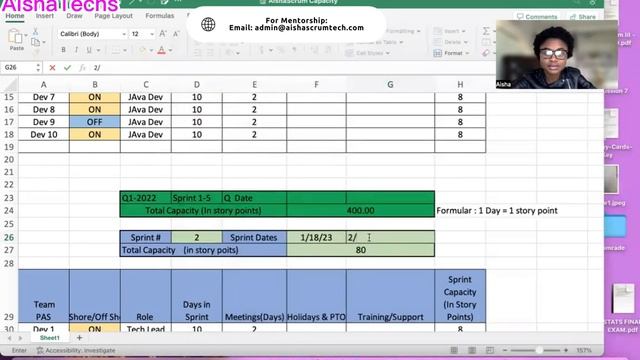
Task: Click the STATS FINAL EXAM.pdf desktop file
Action: pos(623,309)
